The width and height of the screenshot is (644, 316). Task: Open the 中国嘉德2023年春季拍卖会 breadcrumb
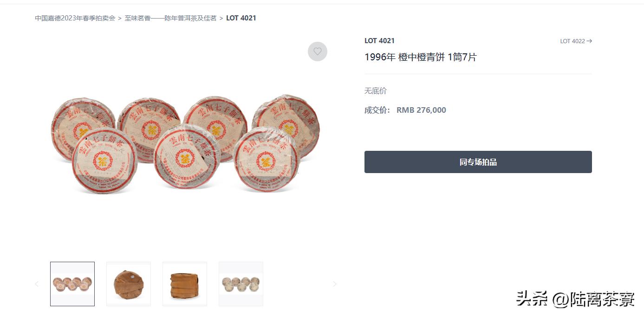coord(75,18)
